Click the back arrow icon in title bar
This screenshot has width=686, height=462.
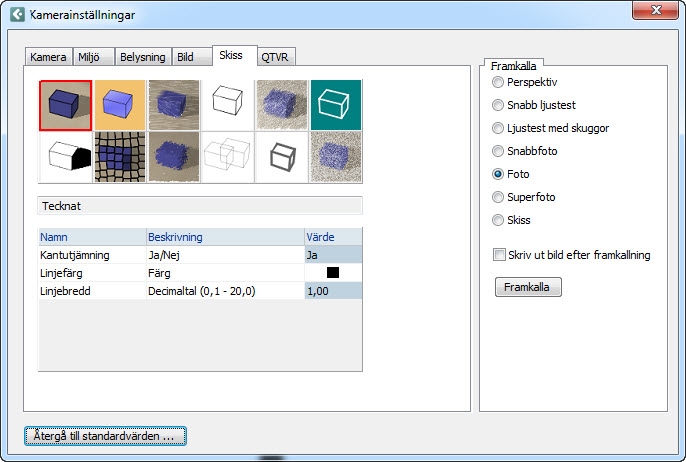coord(17,15)
